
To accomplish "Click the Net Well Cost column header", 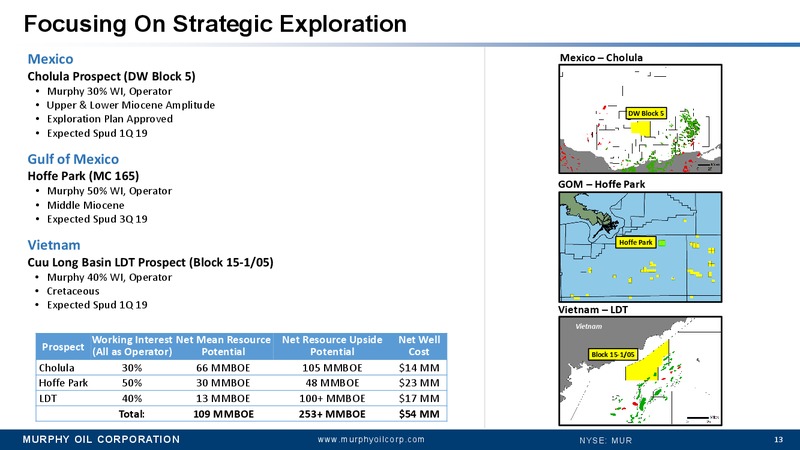I will (419, 346).
